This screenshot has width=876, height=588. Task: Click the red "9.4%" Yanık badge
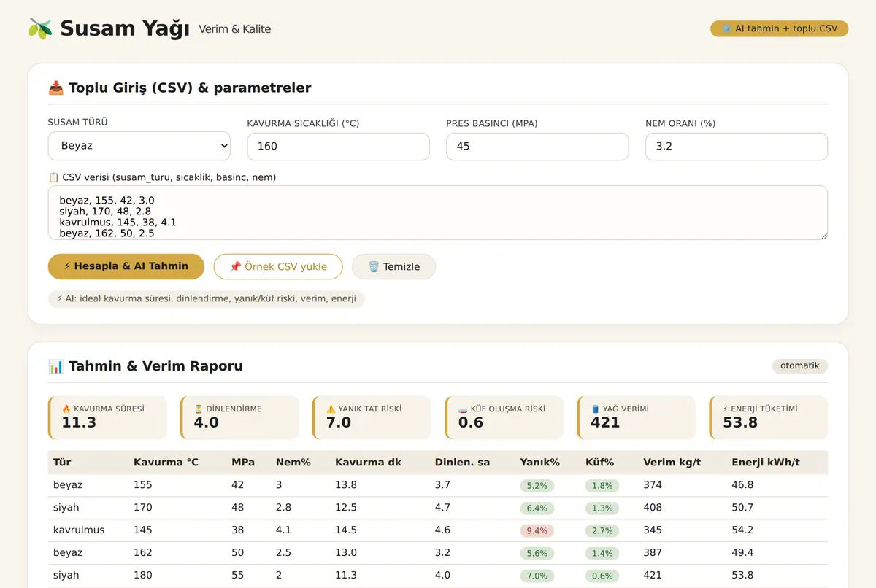(537, 530)
